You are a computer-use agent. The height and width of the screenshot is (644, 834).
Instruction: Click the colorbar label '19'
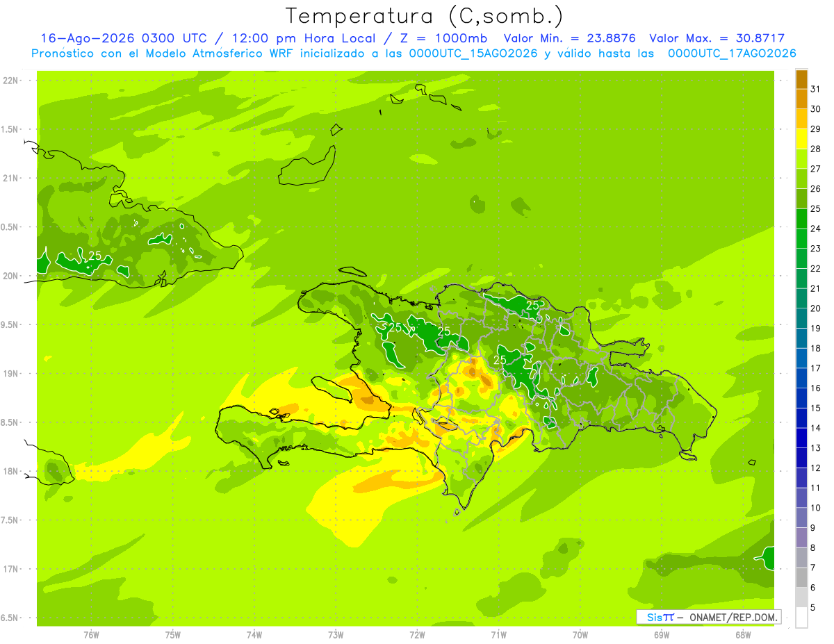[816, 329]
